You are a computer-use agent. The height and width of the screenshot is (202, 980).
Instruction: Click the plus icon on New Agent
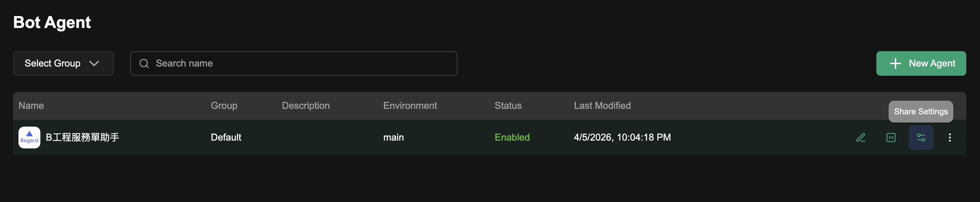(895, 63)
